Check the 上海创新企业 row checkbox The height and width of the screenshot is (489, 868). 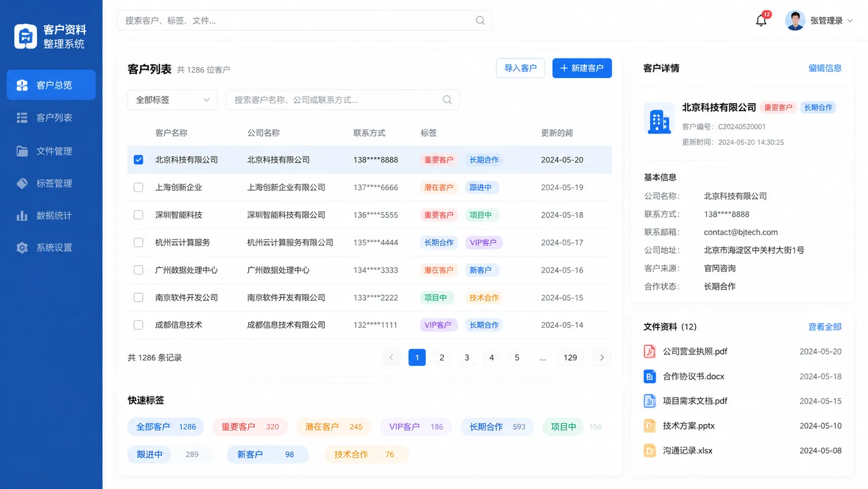138,187
